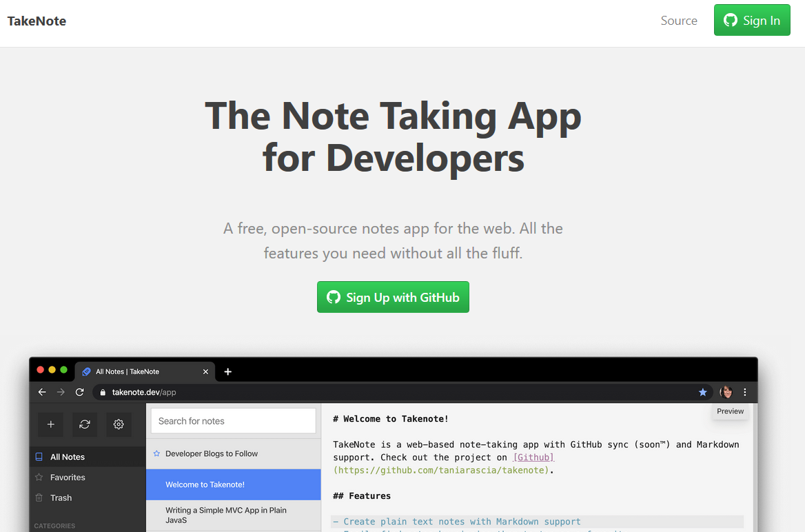Toggle the blue bookmark star in the address bar

[x=702, y=391]
